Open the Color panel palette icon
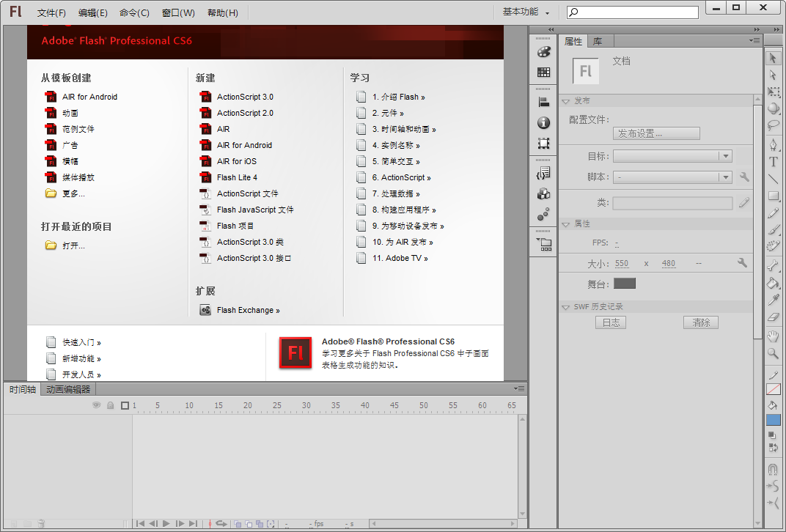Image resolution: width=786 pixels, height=532 pixels. coord(543,52)
